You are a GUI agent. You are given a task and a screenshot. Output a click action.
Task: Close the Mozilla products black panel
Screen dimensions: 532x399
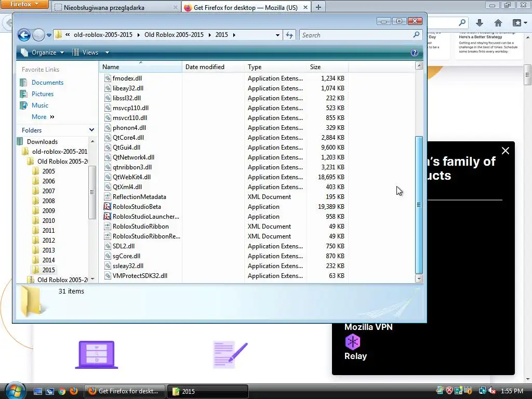click(505, 151)
